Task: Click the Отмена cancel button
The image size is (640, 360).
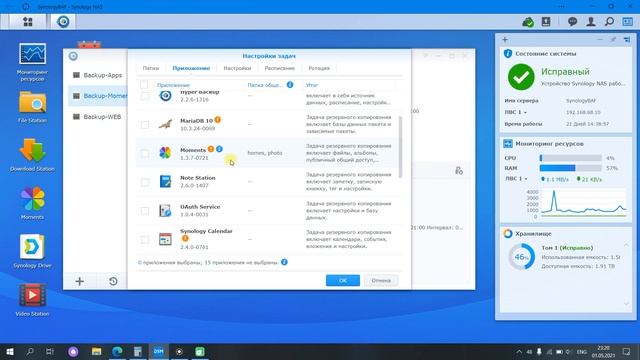Action: (381, 280)
